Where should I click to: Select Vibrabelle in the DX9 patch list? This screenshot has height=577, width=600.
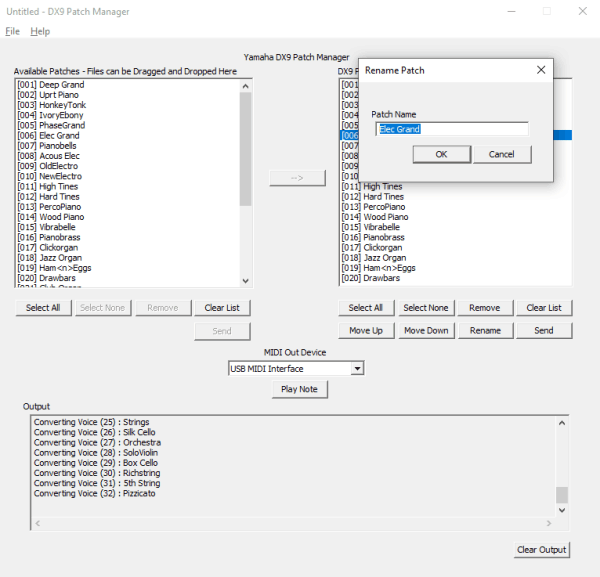coord(385,227)
